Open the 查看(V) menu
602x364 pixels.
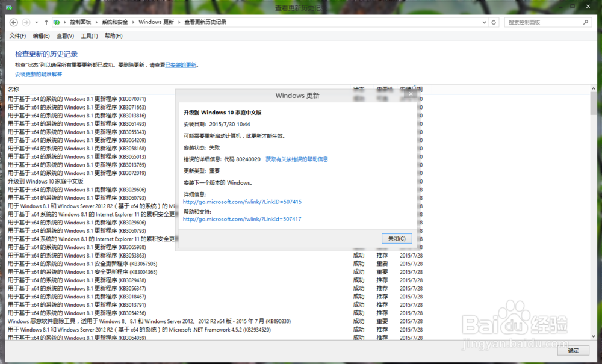(x=65, y=35)
